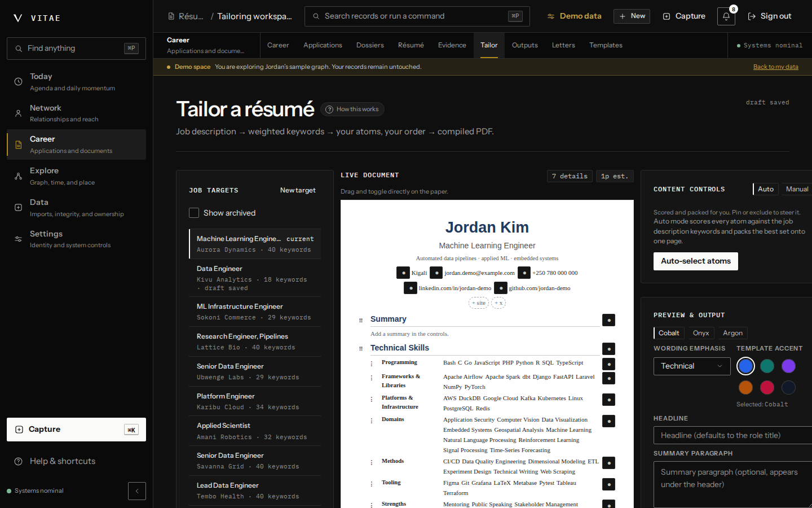Toggle visibility of the Summary section
812x508 pixels.
tap(608, 320)
